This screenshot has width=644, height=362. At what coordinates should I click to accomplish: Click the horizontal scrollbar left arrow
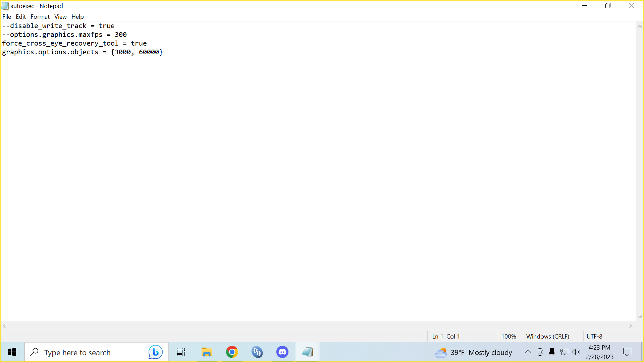coord(4,325)
